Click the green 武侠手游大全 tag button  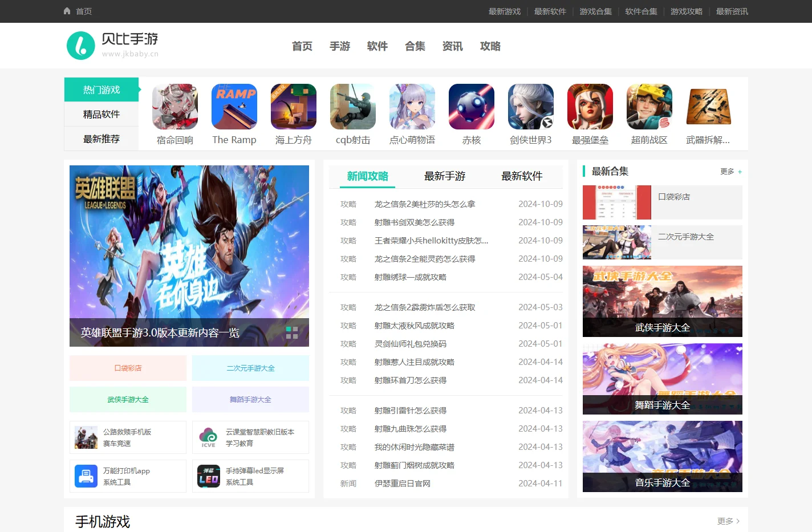(x=128, y=400)
